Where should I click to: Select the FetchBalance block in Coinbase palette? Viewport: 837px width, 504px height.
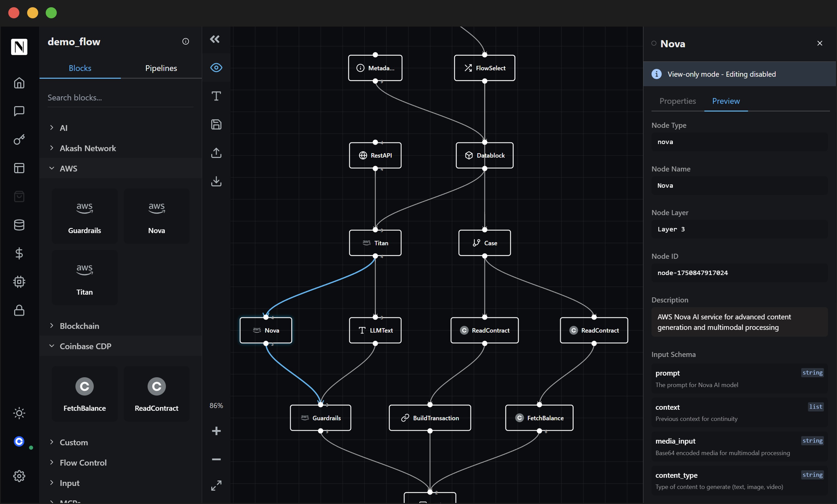coord(85,394)
